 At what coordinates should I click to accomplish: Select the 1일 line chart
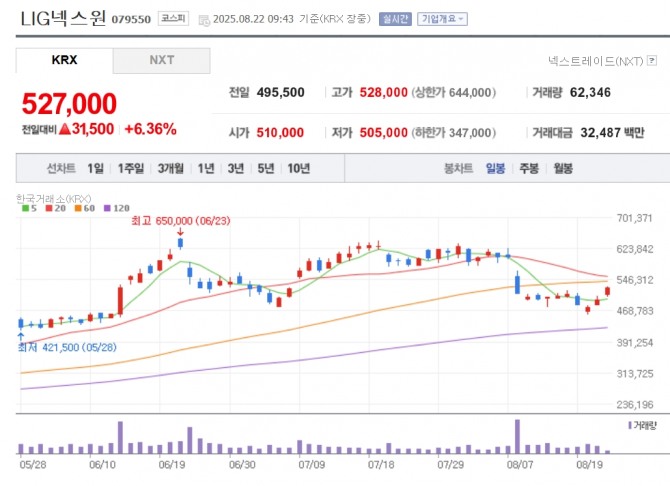pyautogui.click(x=96, y=168)
